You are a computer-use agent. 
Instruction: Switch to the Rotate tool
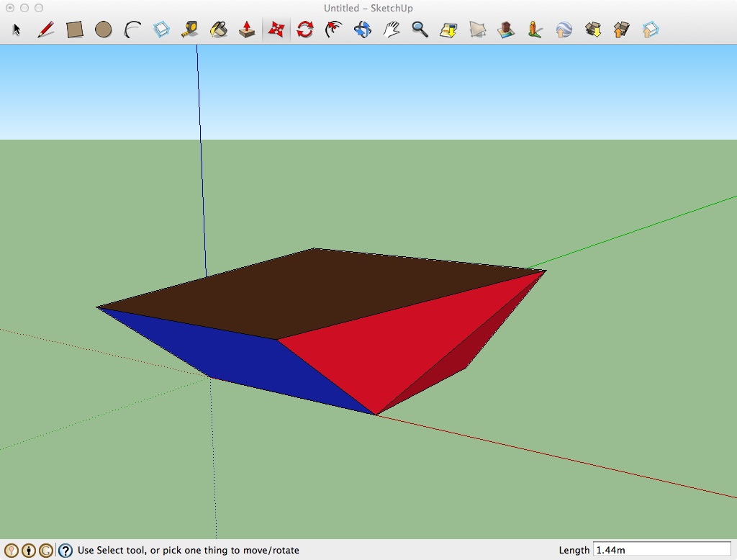[x=305, y=30]
